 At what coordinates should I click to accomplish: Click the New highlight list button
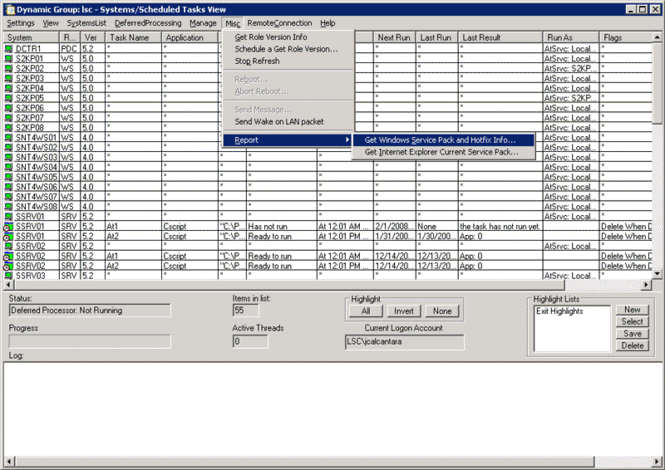[632, 310]
